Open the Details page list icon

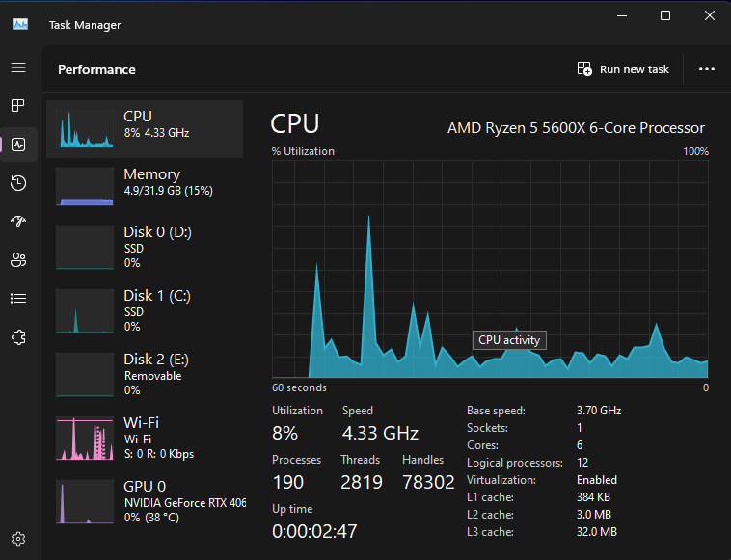[x=18, y=298]
